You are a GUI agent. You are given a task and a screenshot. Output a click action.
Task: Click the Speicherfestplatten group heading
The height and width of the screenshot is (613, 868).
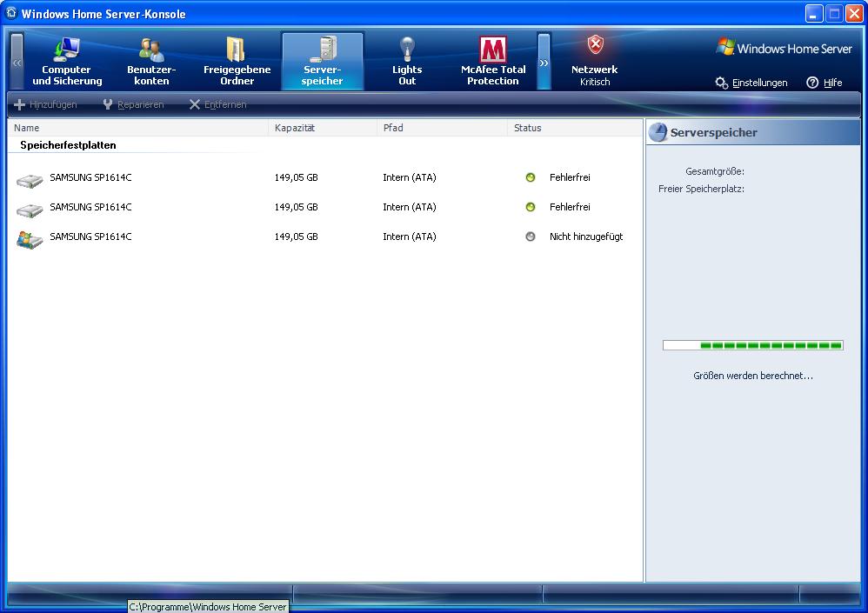(x=68, y=145)
